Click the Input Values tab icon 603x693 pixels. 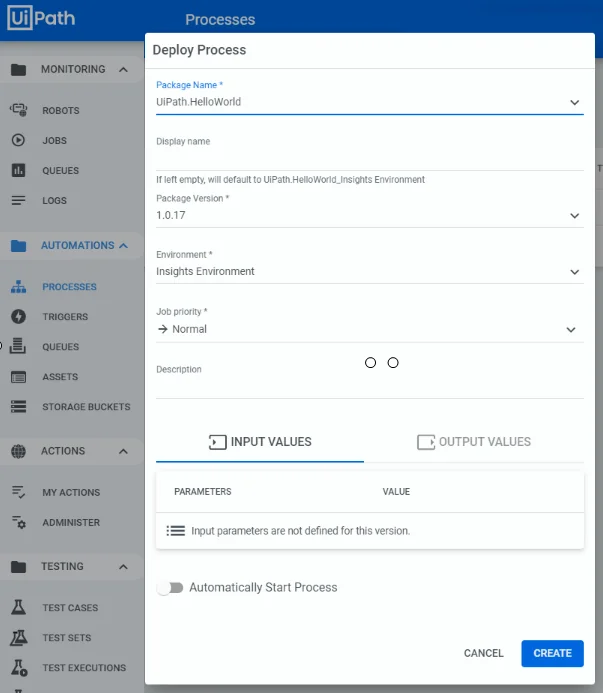tap(218, 442)
